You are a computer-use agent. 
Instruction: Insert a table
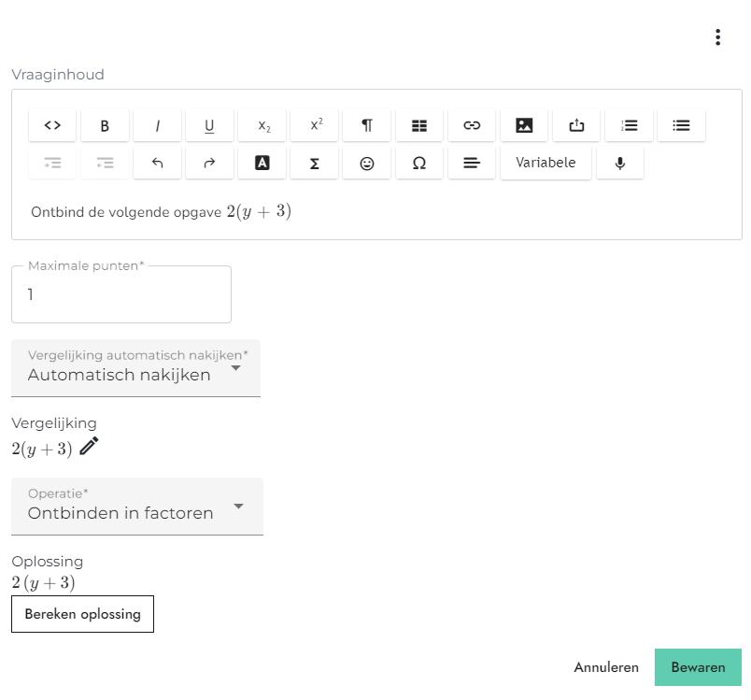pyautogui.click(x=419, y=125)
